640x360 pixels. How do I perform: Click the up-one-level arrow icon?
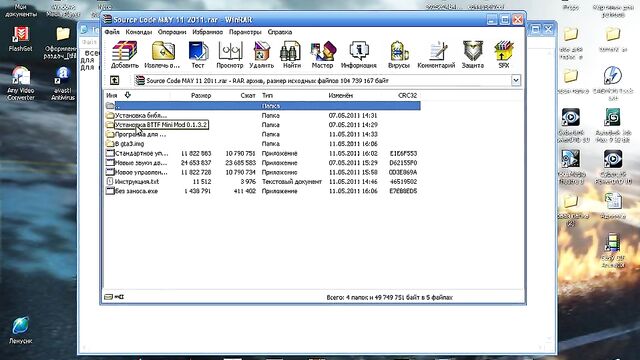[x=114, y=80]
